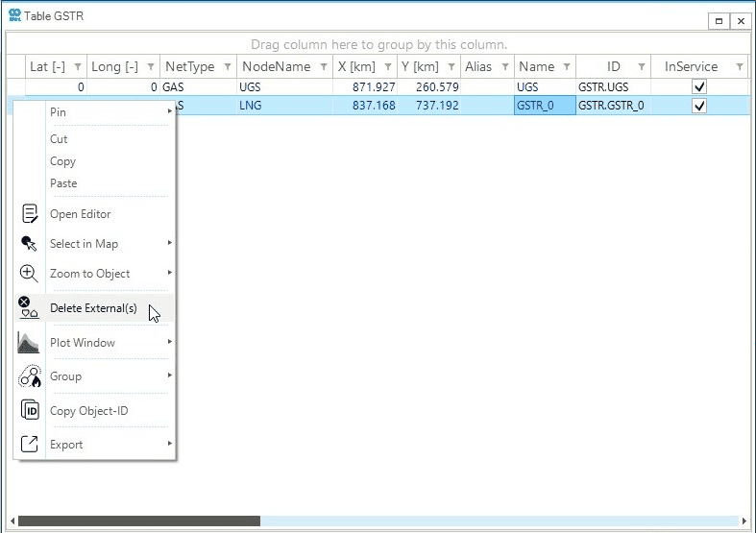The image size is (756, 533).
Task: Expand the Zoom to Object submenu arrow
Action: coord(170,273)
